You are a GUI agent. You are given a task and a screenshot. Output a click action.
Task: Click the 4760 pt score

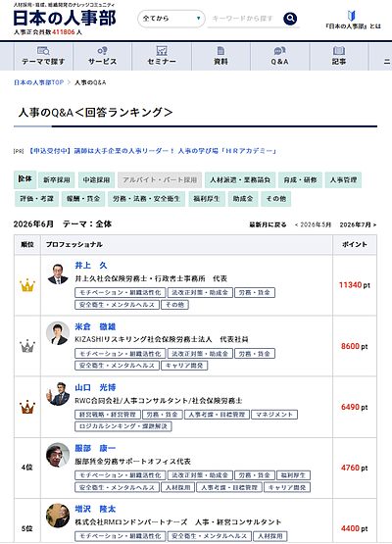355,468
